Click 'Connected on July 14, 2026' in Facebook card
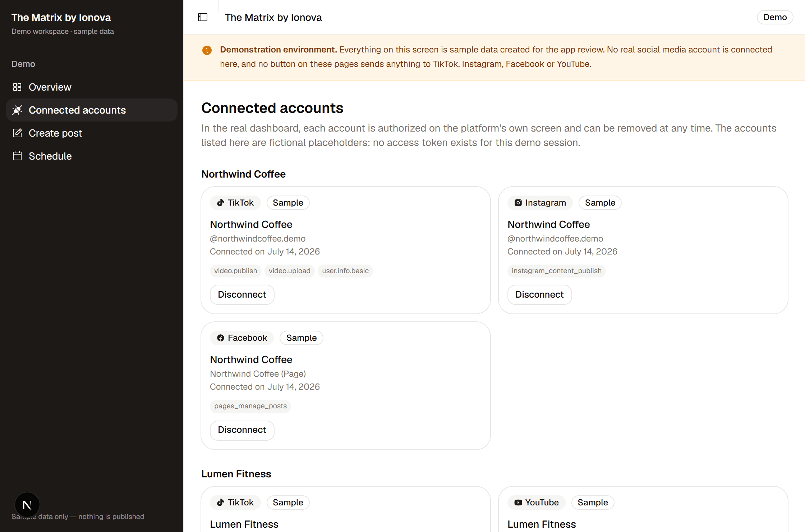805x532 pixels. (265, 387)
